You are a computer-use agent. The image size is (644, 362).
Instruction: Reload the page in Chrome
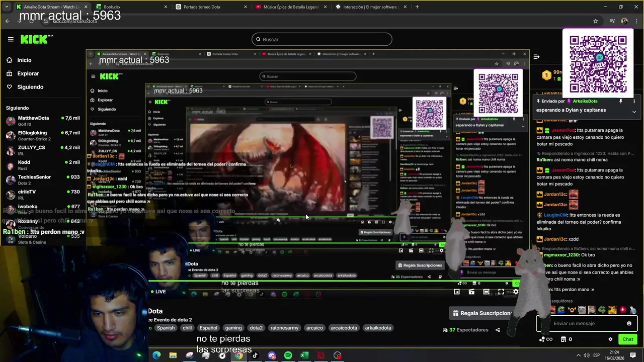(32, 21)
